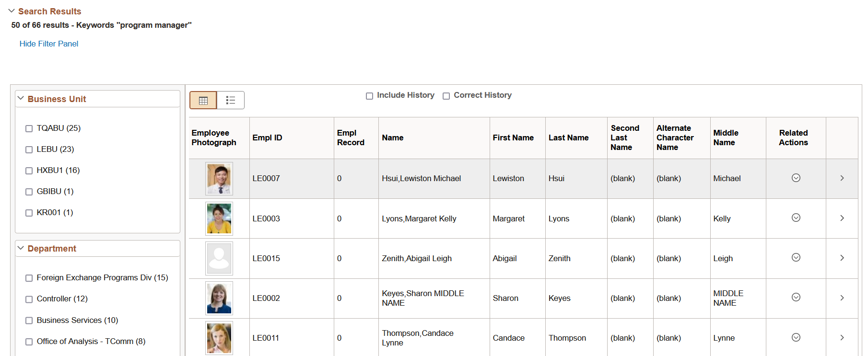Collapse the Department filter group
The image size is (868, 356).
(21, 248)
